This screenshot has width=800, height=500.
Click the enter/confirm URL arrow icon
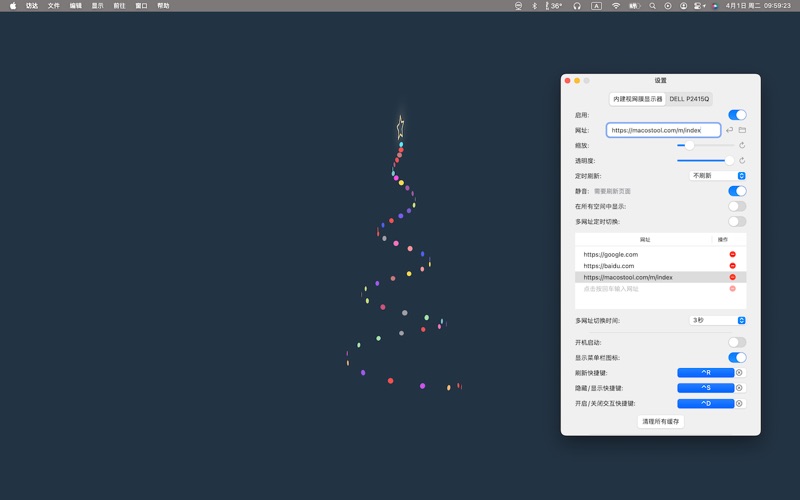point(729,130)
